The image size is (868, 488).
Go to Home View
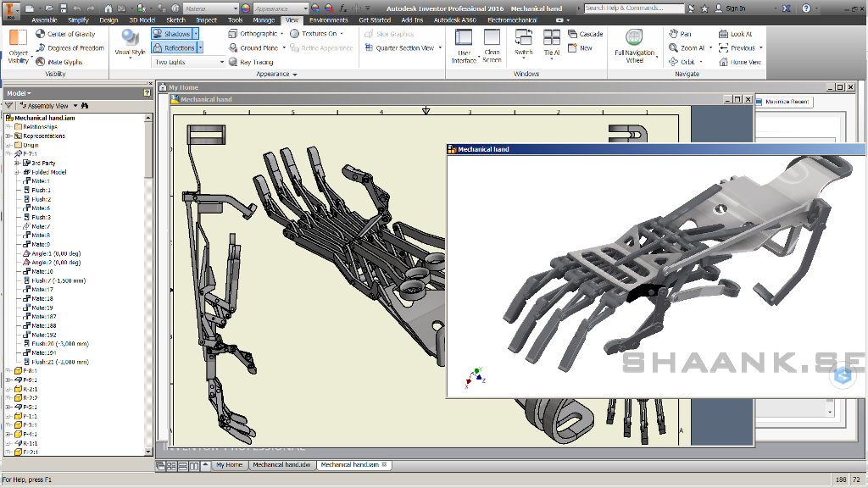point(739,62)
